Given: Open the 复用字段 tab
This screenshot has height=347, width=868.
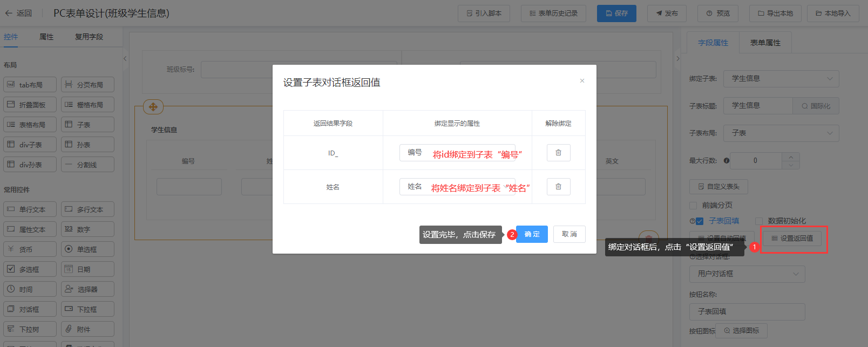Looking at the screenshot, I should point(89,37).
